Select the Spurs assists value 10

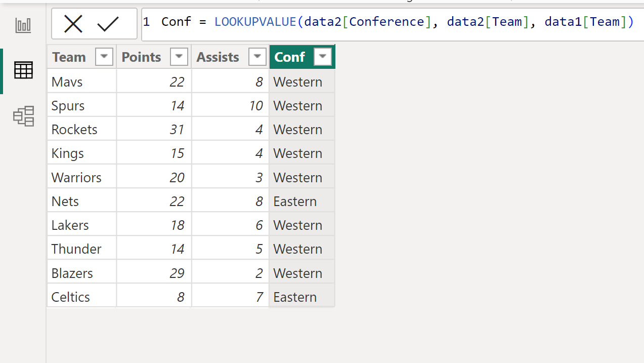(x=230, y=106)
